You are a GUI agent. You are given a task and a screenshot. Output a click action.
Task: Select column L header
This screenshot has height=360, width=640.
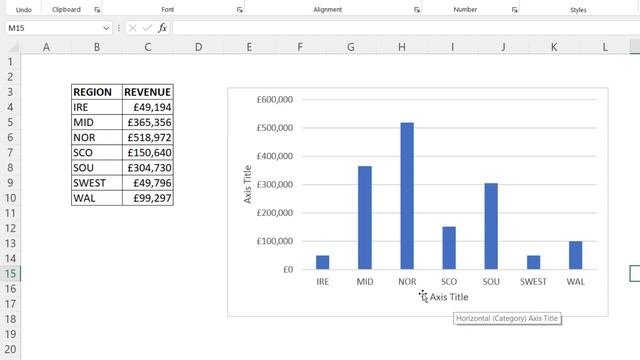point(604,47)
